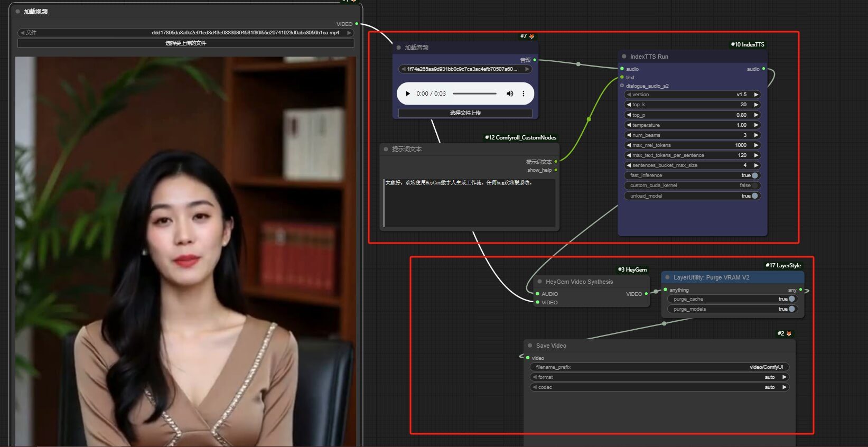The height and width of the screenshot is (447, 868).
Task: Click the max_text_tokens_per_sentence value 120
Action: (x=742, y=155)
